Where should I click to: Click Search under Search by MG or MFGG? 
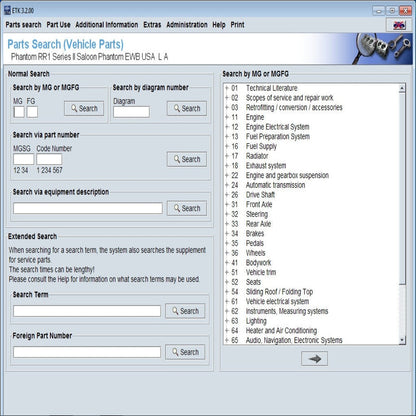pyautogui.click(x=84, y=108)
